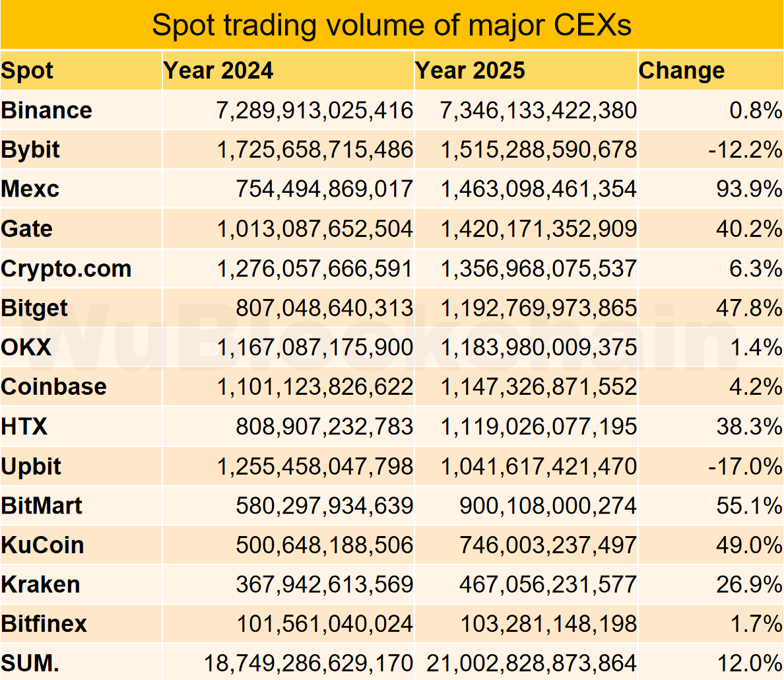Click OKX's 2024 volume cell

[x=315, y=347]
